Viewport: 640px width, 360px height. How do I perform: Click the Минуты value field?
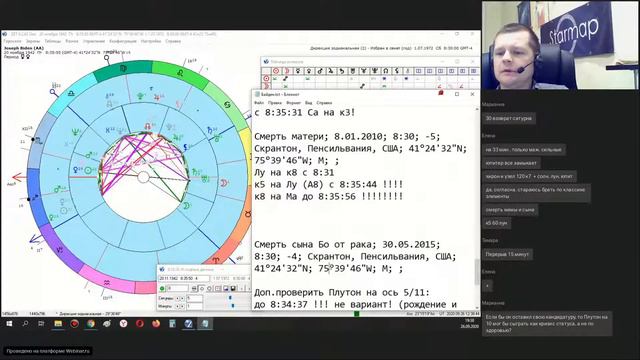pos(194,306)
